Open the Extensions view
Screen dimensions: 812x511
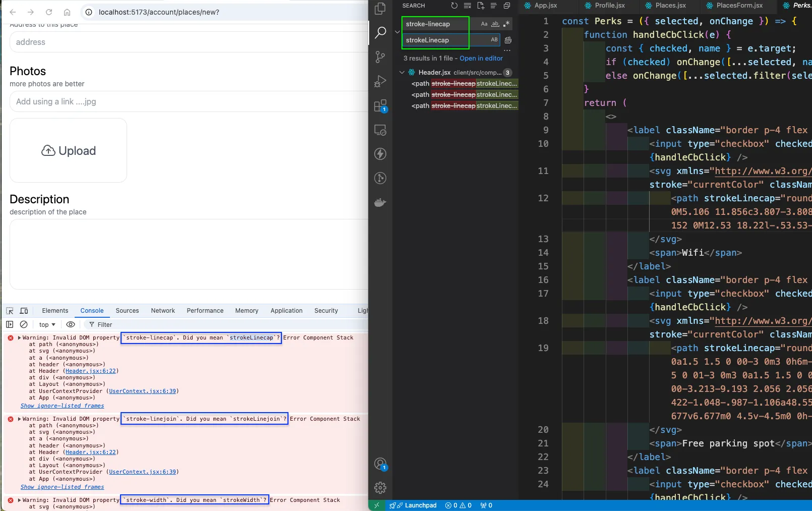coord(380,106)
